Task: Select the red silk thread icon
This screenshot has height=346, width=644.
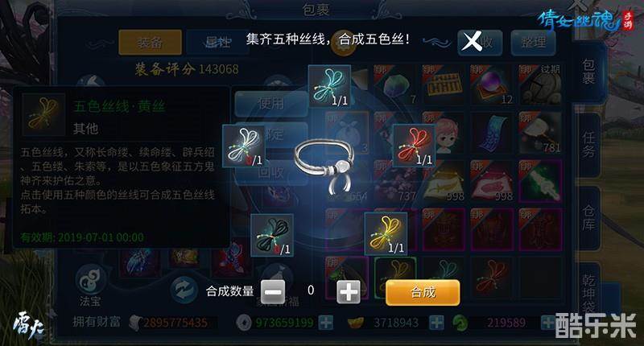Action: (x=414, y=146)
